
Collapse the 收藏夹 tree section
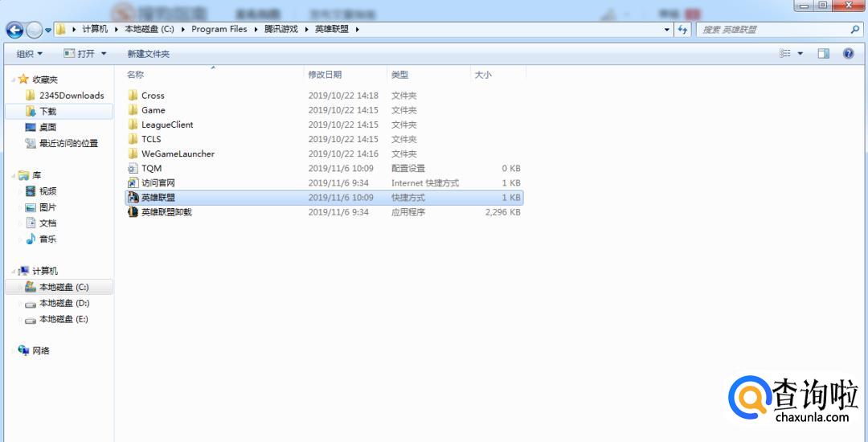point(14,80)
